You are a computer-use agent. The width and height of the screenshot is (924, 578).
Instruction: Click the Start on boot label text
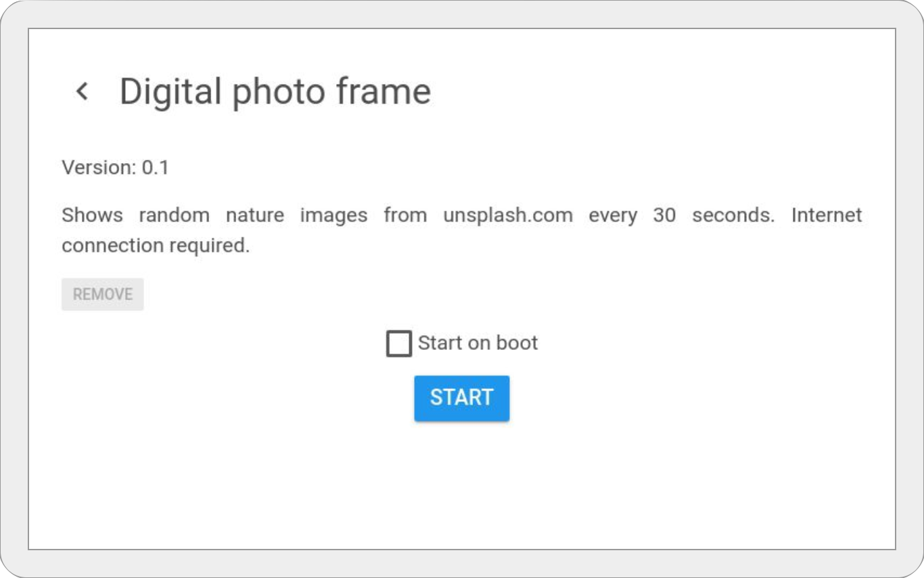[478, 343]
